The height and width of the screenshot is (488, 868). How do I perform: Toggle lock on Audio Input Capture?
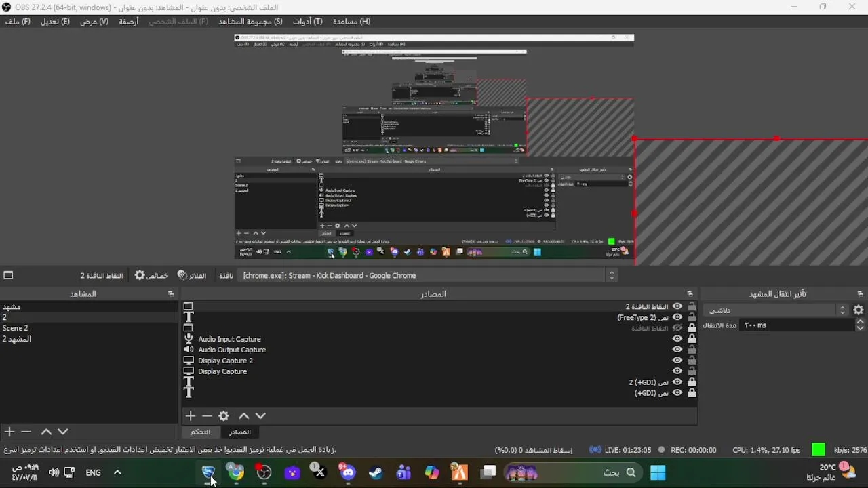pos(692,339)
